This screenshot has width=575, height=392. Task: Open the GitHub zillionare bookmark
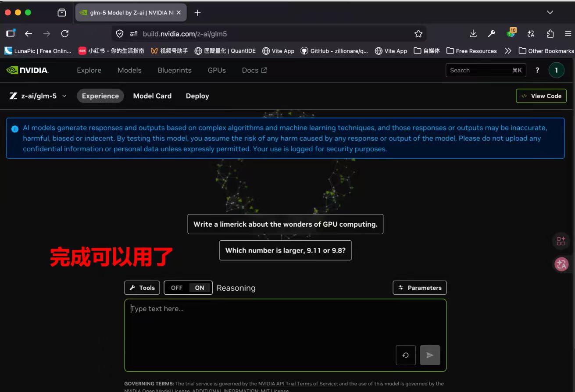(x=334, y=51)
